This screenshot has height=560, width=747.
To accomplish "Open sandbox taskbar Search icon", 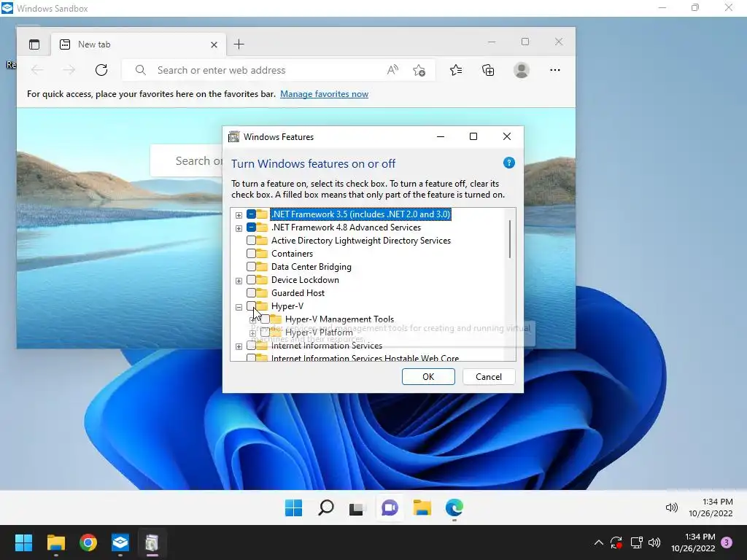I will coord(326,507).
